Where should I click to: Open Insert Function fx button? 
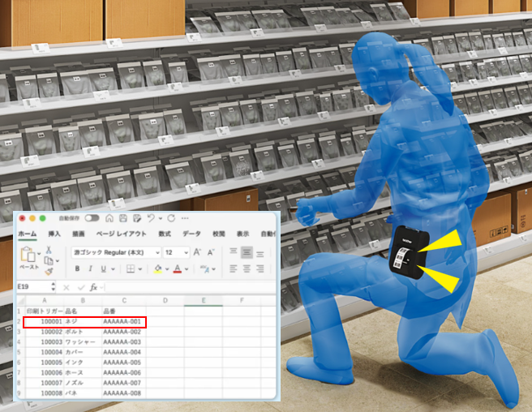click(93, 288)
